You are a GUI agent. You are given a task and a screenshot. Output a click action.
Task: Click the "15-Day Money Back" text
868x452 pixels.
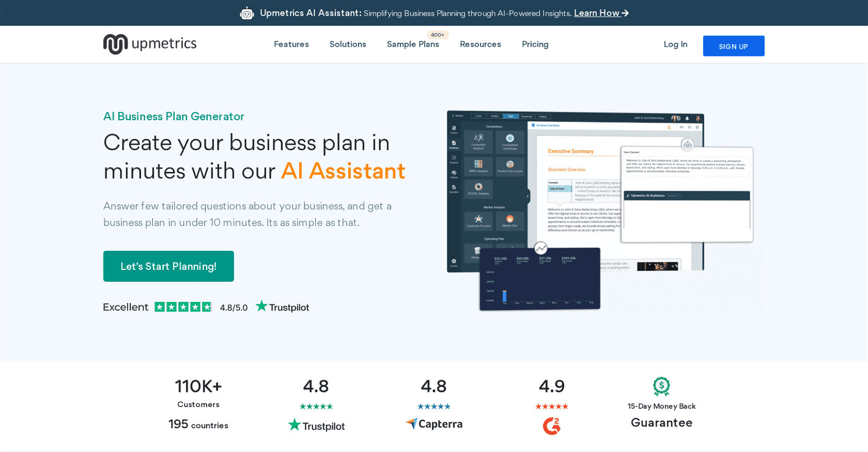coord(661,406)
